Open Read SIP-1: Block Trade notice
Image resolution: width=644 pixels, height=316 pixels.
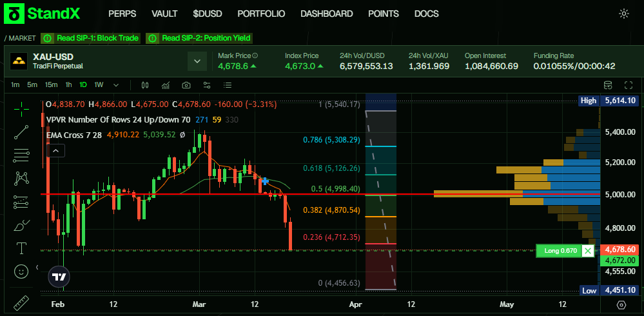pos(90,38)
